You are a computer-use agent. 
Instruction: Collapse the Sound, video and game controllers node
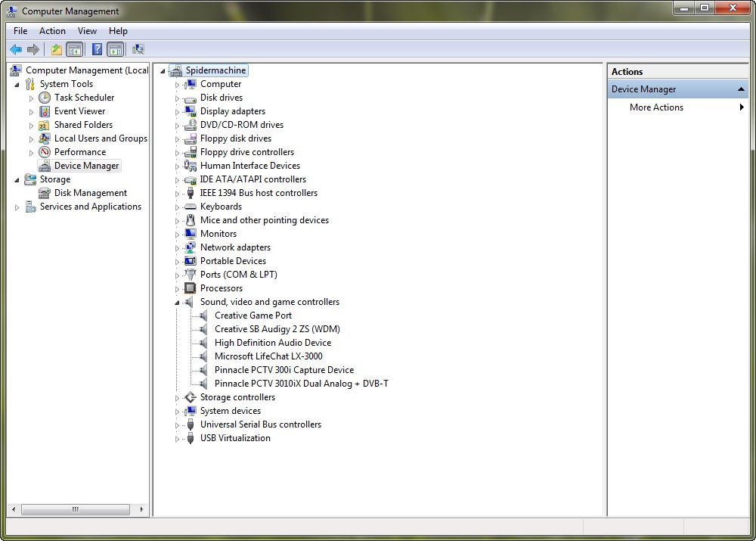click(x=177, y=303)
